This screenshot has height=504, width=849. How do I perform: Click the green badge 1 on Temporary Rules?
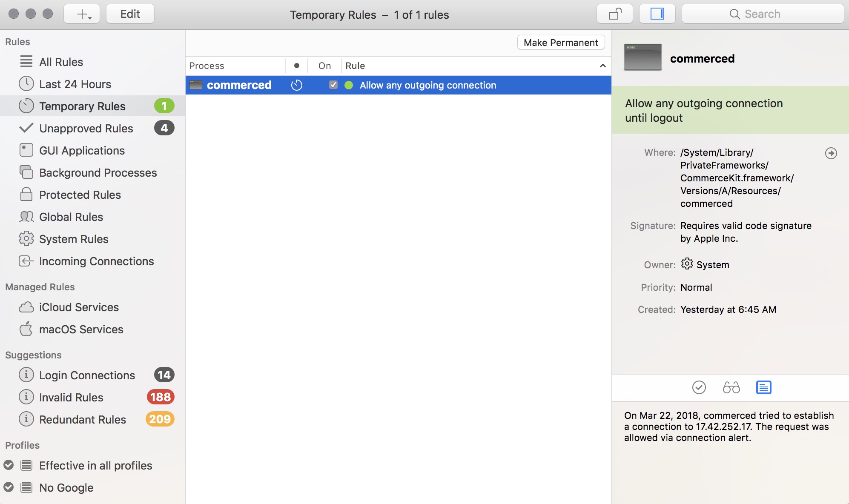coord(164,106)
